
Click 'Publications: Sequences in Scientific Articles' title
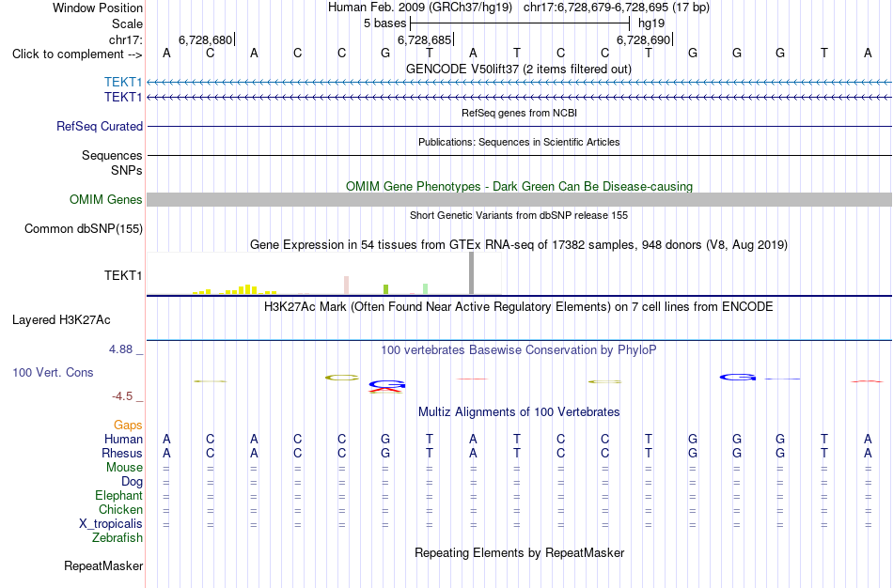(519, 142)
